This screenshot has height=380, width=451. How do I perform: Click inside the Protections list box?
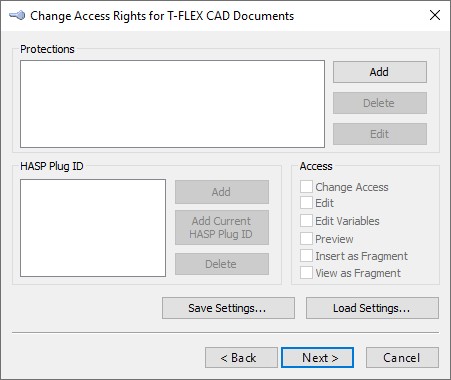click(x=172, y=104)
